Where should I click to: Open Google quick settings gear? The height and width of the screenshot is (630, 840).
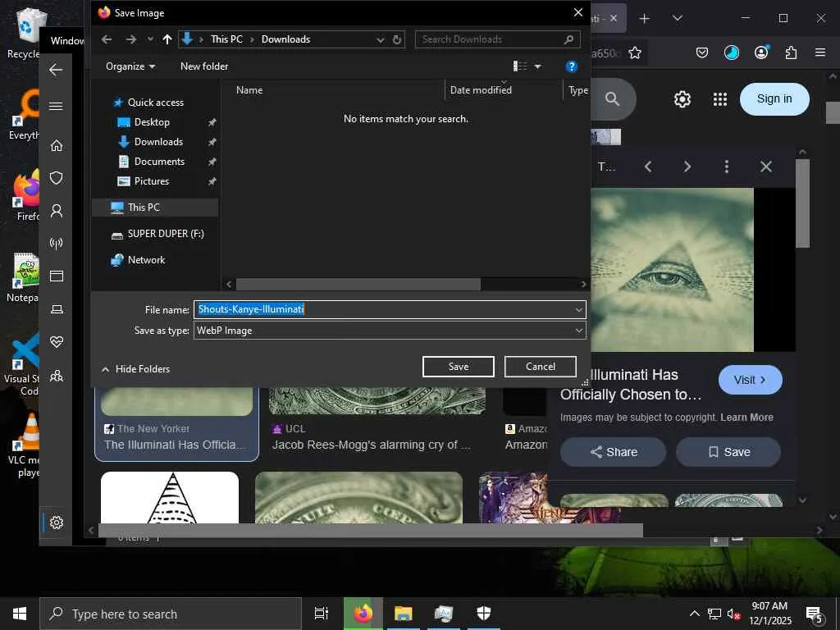pos(682,99)
